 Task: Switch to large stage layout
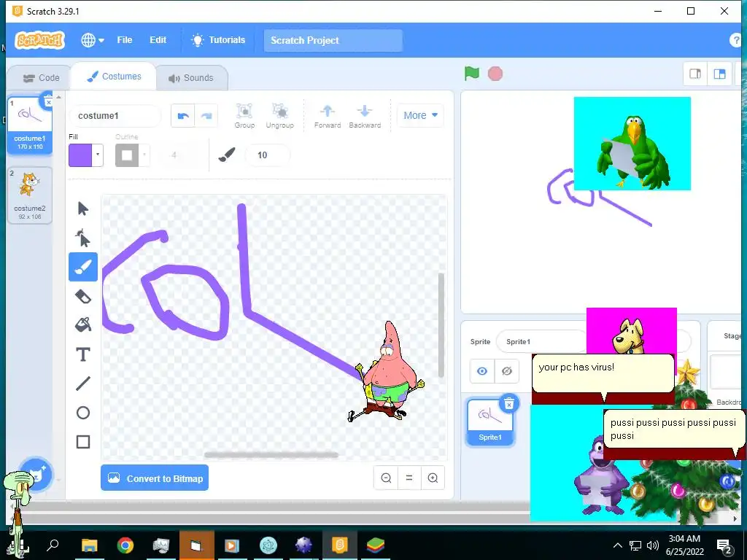(x=719, y=74)
